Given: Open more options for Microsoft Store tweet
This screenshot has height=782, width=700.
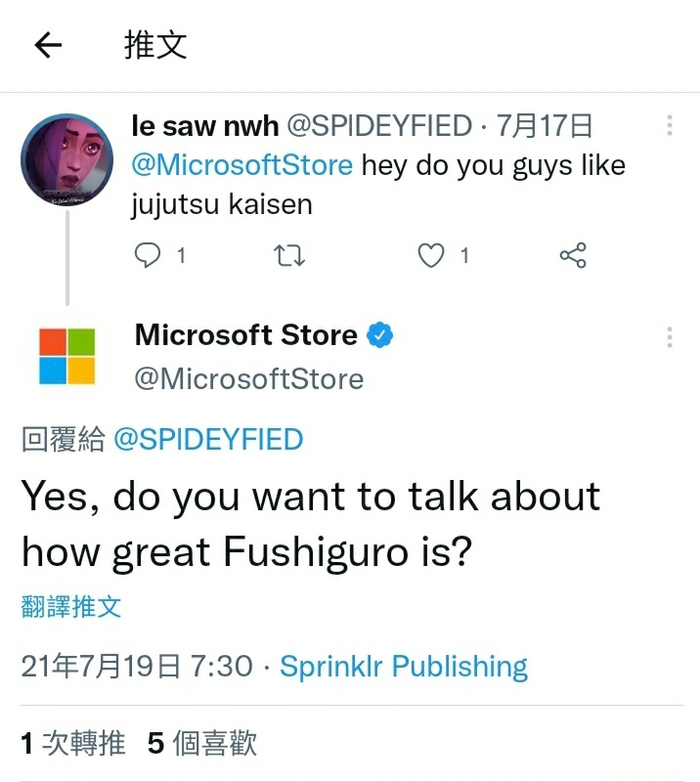Looking at the screenshot, I should [670, 337].
